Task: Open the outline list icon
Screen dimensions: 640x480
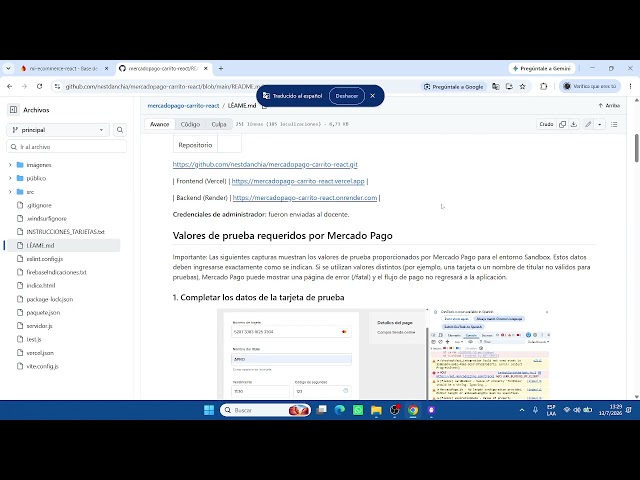Action: coord(614,124)
